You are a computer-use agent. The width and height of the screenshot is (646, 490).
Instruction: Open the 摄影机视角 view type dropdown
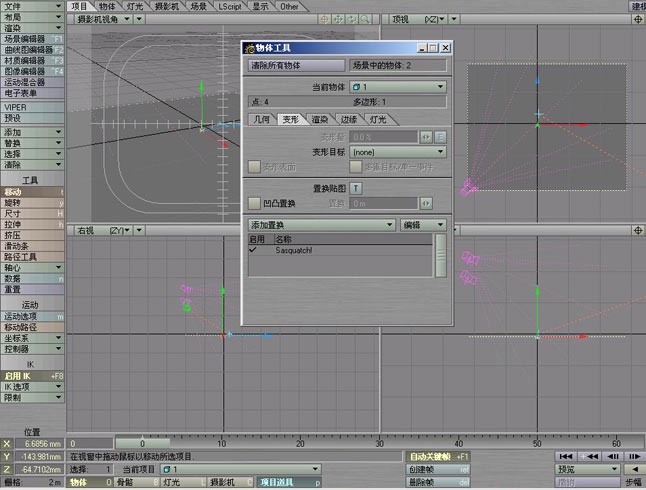(103, 19)
